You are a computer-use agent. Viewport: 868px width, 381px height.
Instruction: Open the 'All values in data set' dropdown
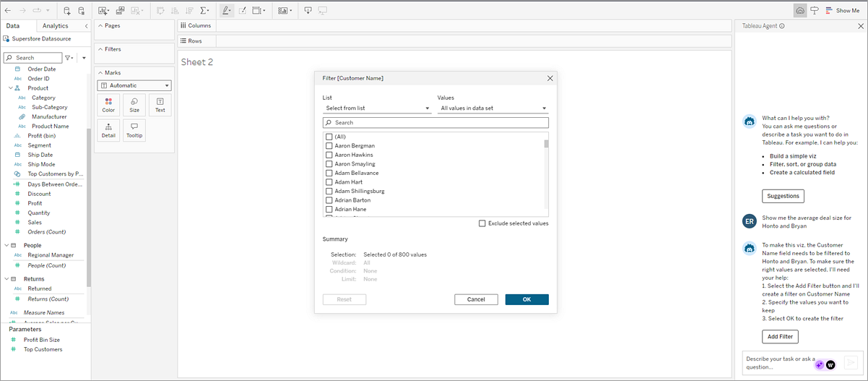point(492,108)
